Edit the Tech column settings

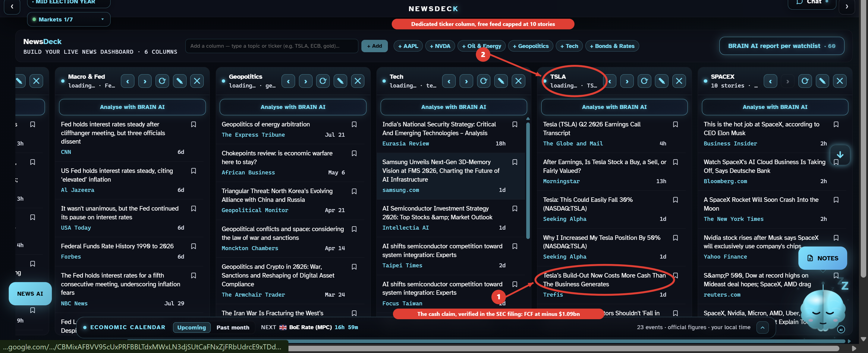click(x=501, y=81)
